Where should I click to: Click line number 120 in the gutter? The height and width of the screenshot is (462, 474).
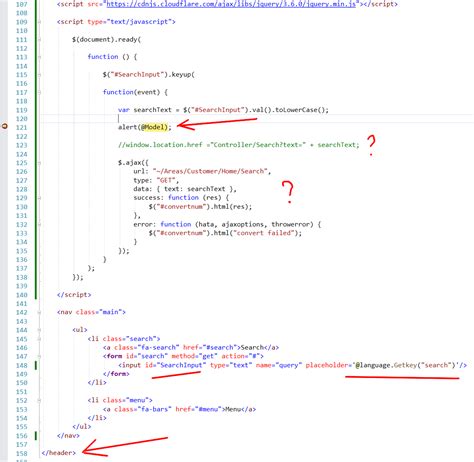pyautogui.click(x=22, y=119)
